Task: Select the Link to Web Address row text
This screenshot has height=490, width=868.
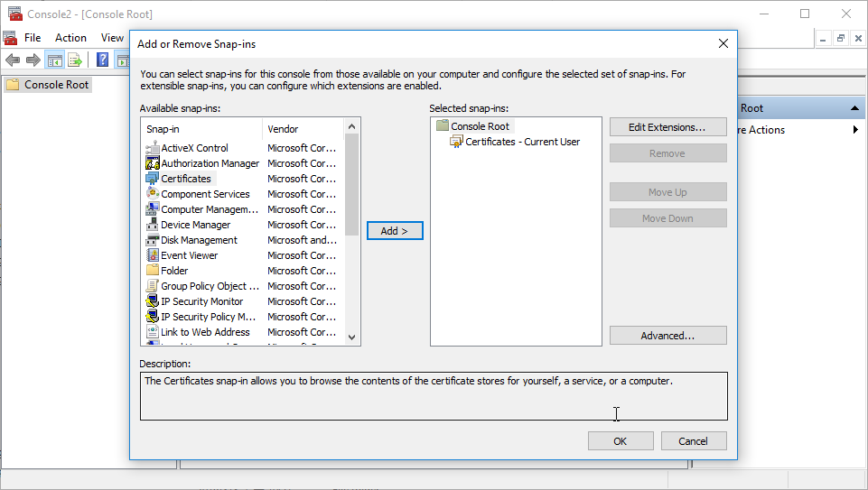Action: [x=205, y=332]
